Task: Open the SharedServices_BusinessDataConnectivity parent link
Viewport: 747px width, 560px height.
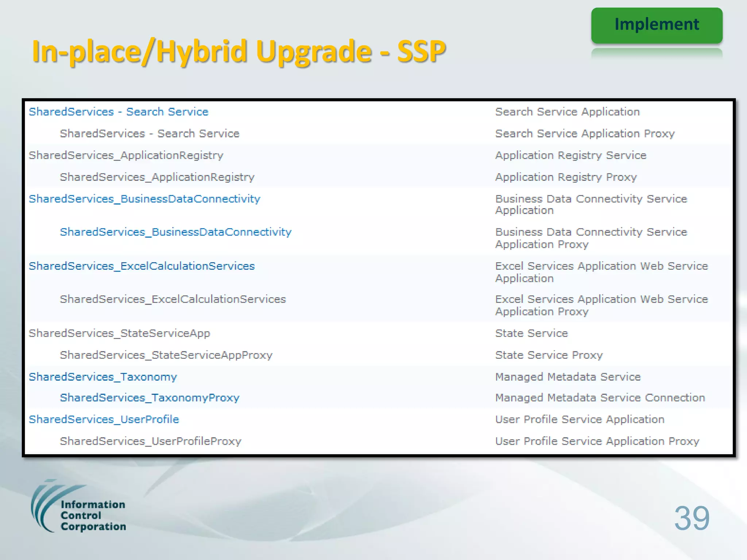Action: pyautogui.click(x=144, y=199)
